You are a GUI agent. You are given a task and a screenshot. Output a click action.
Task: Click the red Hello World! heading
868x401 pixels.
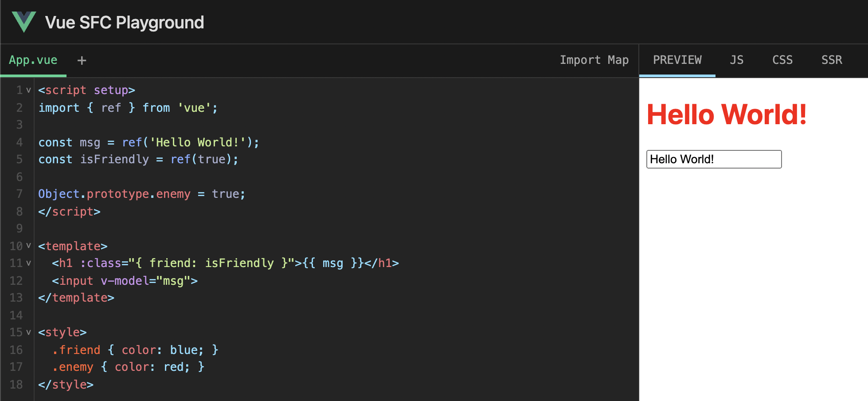pyautogui.click(x=727, y=114)
